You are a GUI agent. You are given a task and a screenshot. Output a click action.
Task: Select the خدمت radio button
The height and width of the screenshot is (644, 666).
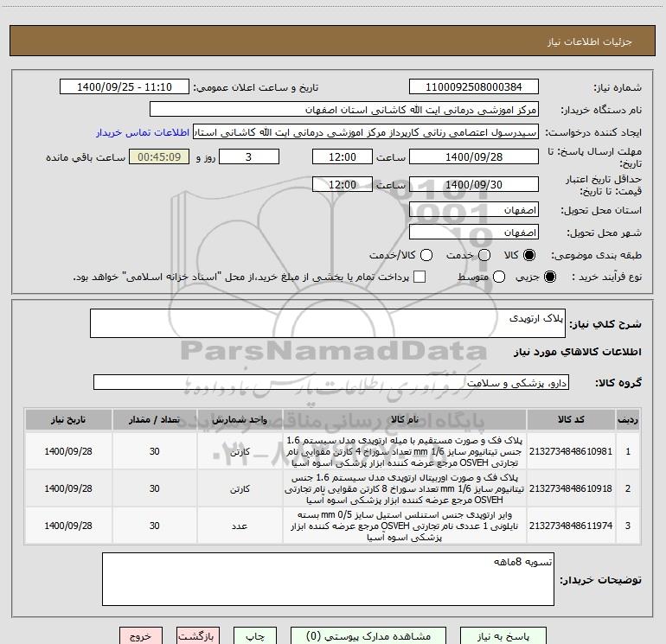click(x=484, y=255)
